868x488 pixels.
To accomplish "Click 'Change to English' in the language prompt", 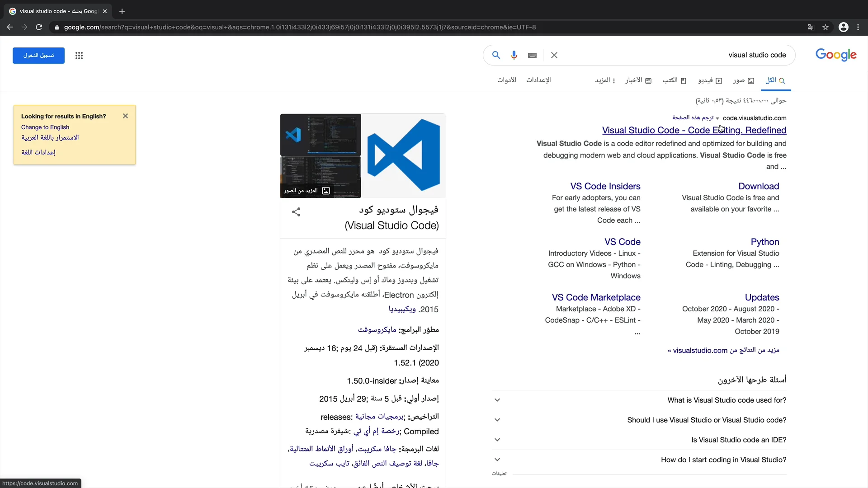I will (x=45, y=127).
